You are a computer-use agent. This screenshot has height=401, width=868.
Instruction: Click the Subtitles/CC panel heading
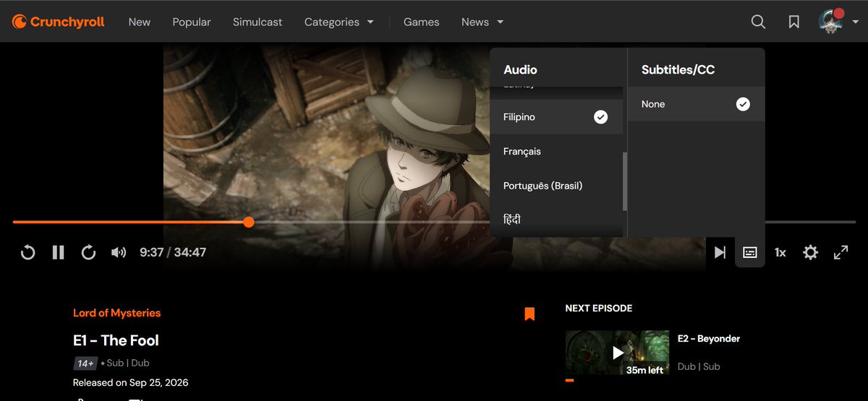click(x=678, y=69)
